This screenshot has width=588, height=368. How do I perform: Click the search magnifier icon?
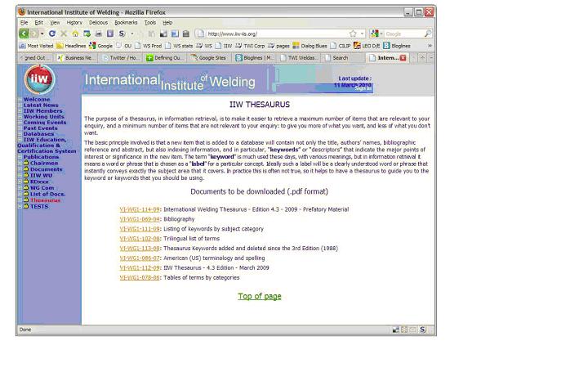click(427, 34)
